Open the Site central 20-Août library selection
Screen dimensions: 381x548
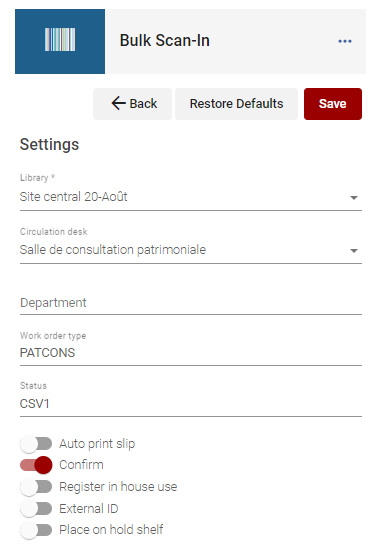pos(191,197)
